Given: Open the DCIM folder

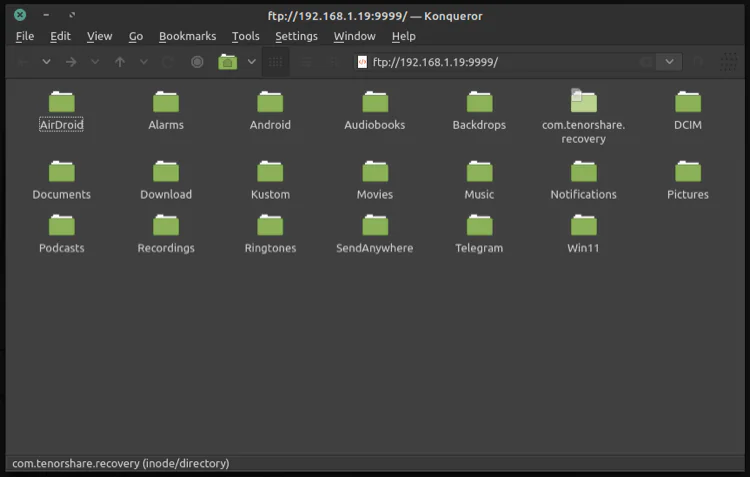Looking at the screenshot, I should coord(688,111).
